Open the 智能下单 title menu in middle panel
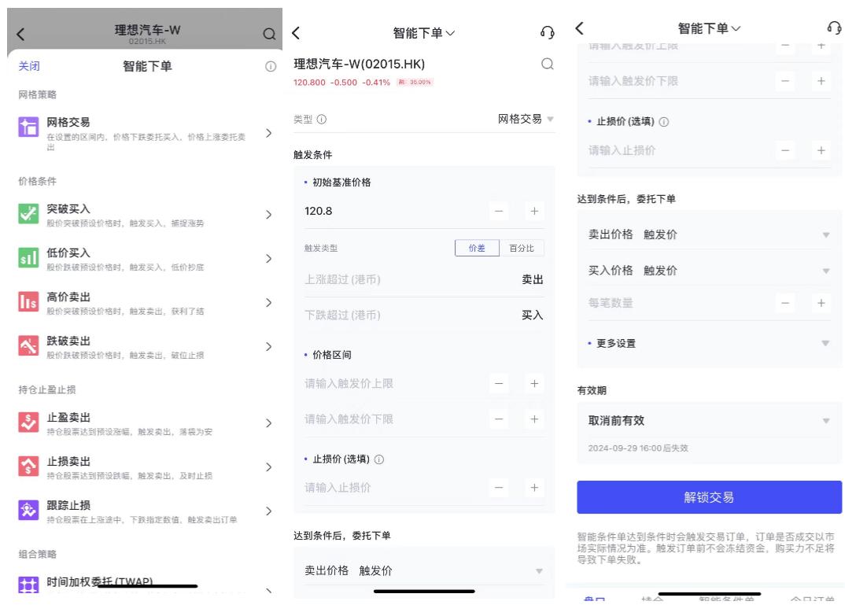Screen dimensions: 845x616 click(423, 33)
